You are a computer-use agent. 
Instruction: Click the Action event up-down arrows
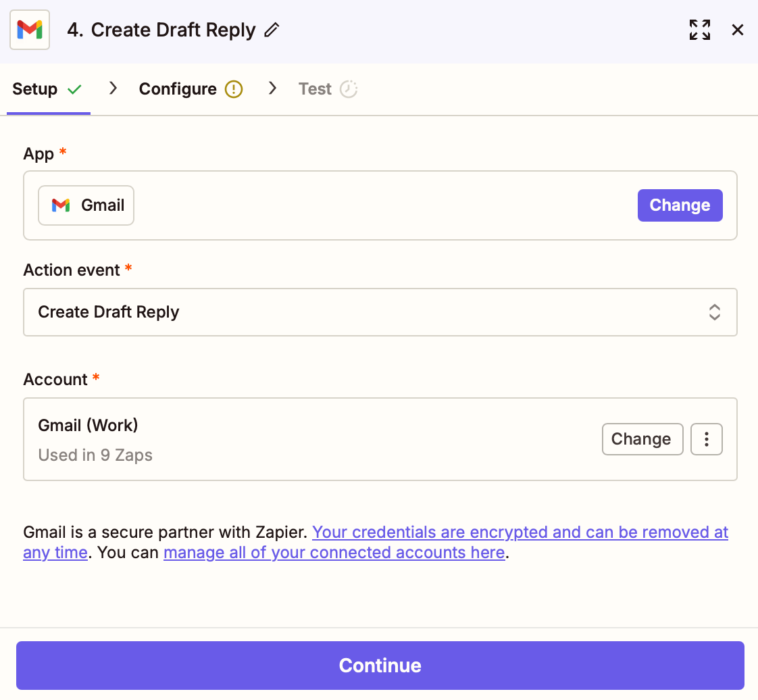coord(715,312)
